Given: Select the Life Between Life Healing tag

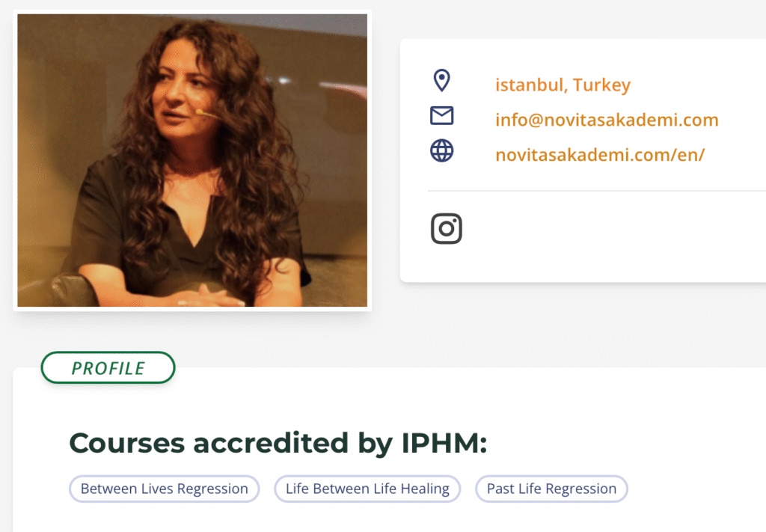Looking at the screenshot, I should 367,489.
